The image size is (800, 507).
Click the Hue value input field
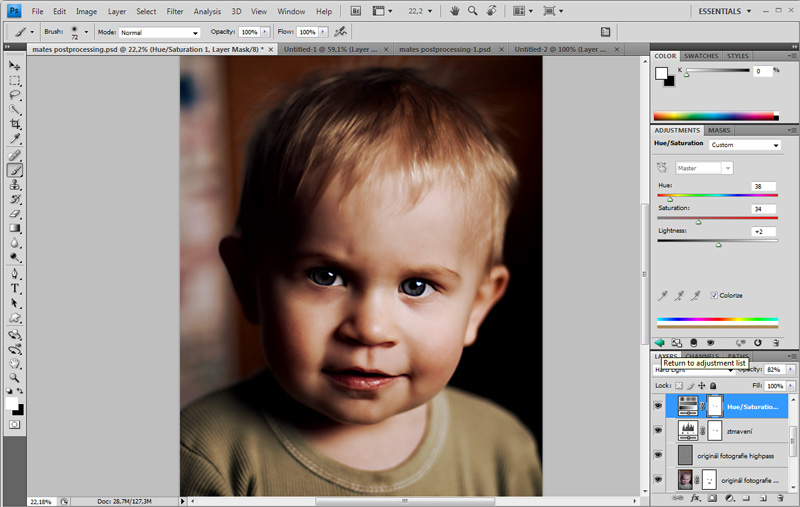[764, 186]
